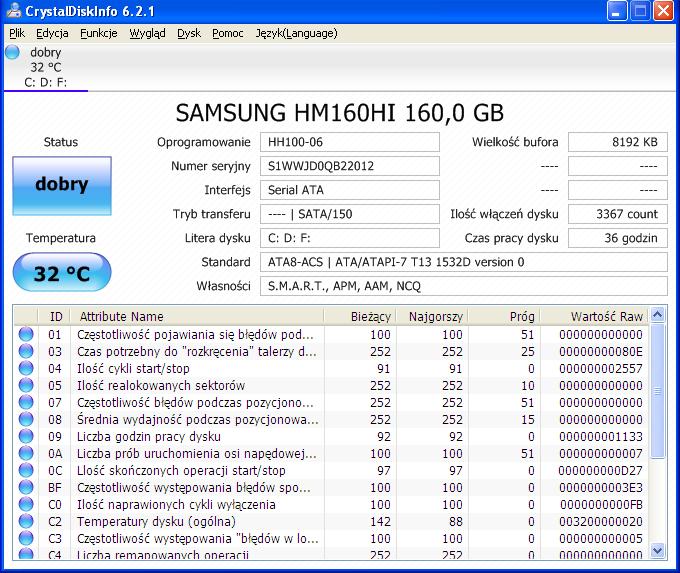The image size is (680, 573).
Task: Click the Interfejs field Serial ATA
Action: pyautogui.click(x=350, y=190)
